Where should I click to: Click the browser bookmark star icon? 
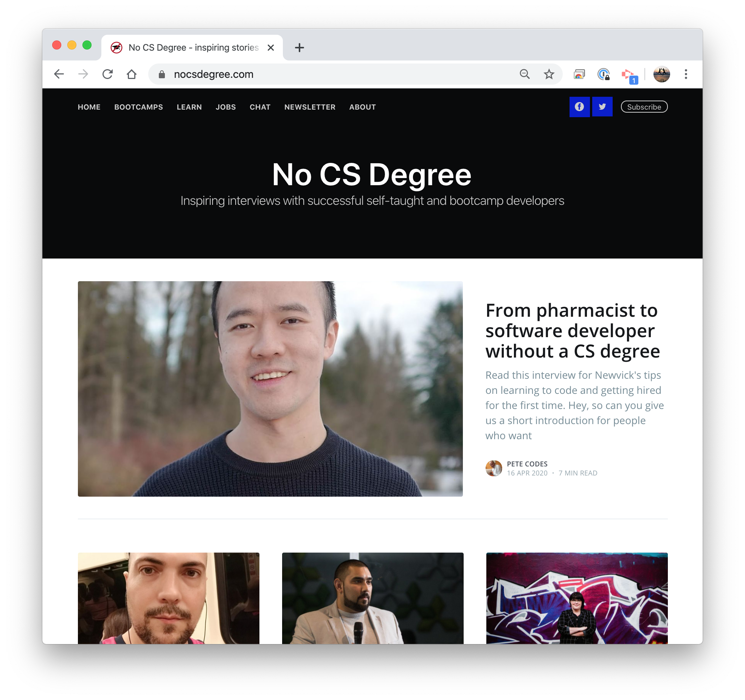550,74
